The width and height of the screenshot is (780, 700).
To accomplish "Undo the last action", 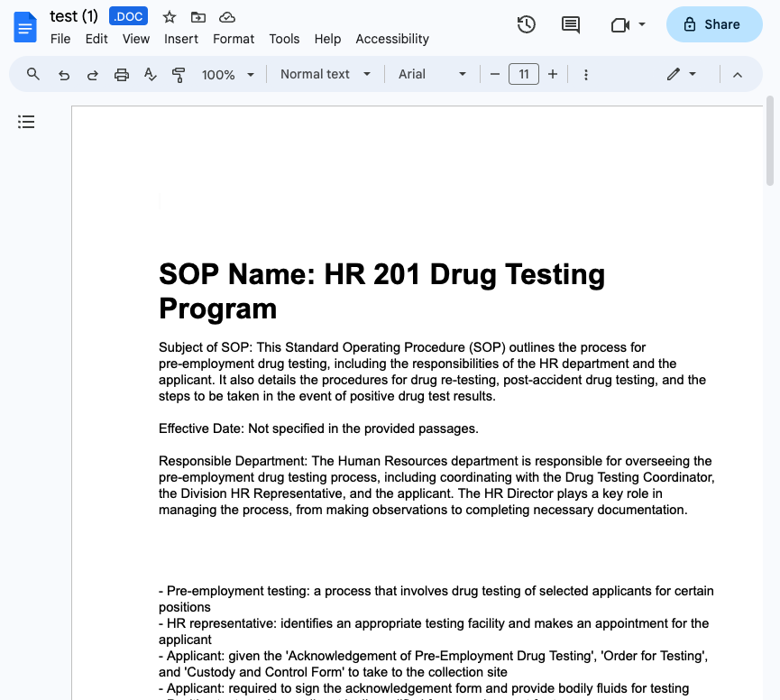I will [64, 75].
